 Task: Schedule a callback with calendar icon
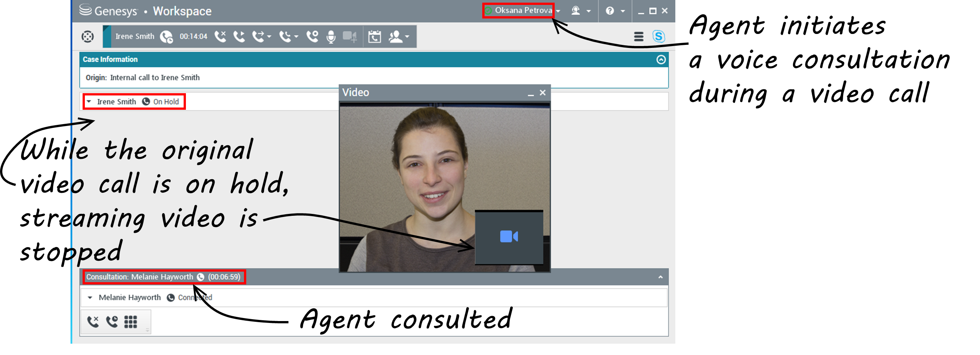[x=374, y=37]
